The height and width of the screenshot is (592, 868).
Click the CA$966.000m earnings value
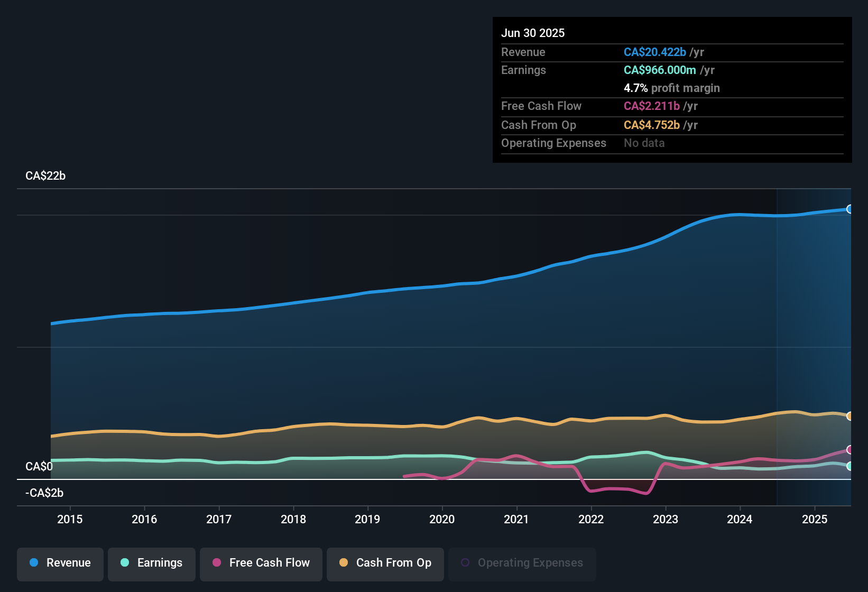coord(659,70)
